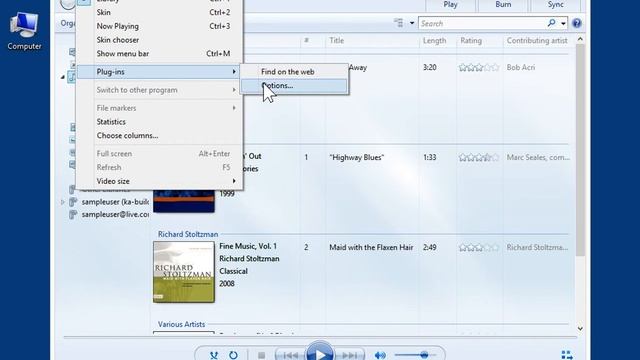The height and width of the screenshot is (360, 640).
Task: Adjust the volume slider
Action: point(416,355)
